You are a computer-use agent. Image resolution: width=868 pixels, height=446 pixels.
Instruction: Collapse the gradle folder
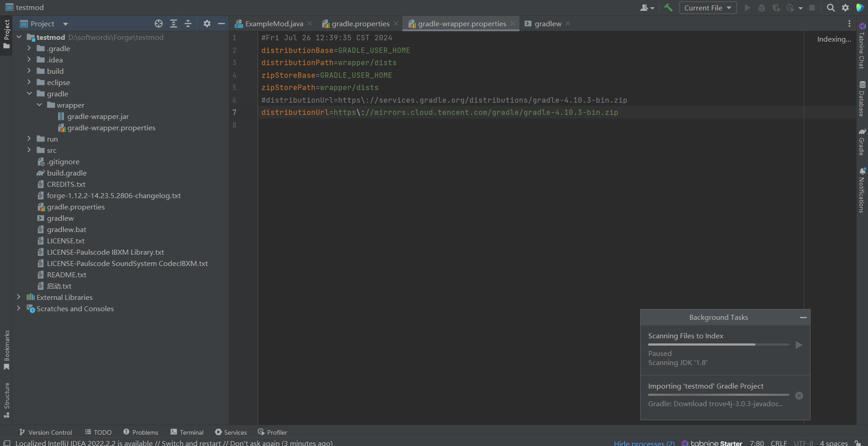coord(29,94)
